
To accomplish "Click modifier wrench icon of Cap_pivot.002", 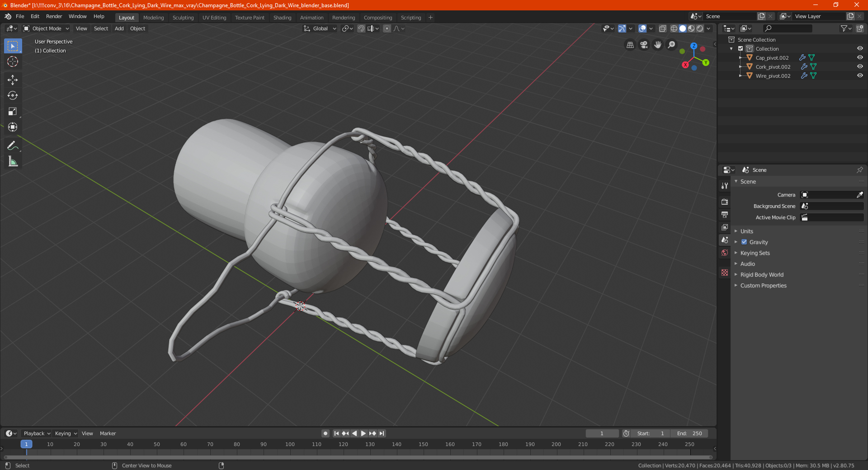I will pyautogui.click(x=802, y=58).
